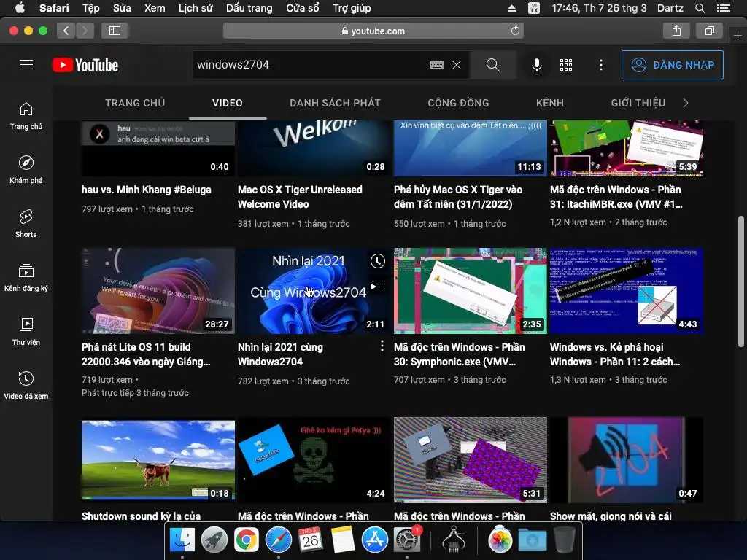Switch to DANH SÁCH PHÁT tab

pos(335,103)
